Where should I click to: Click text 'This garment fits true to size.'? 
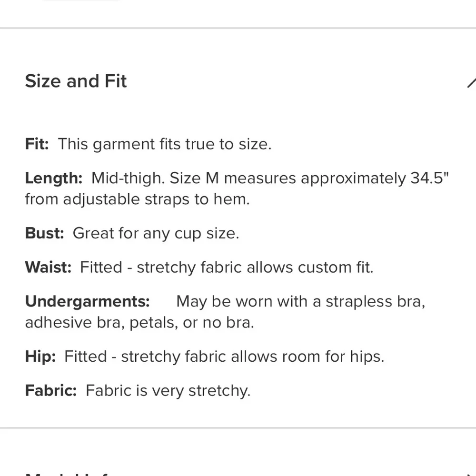pos(165,144)
